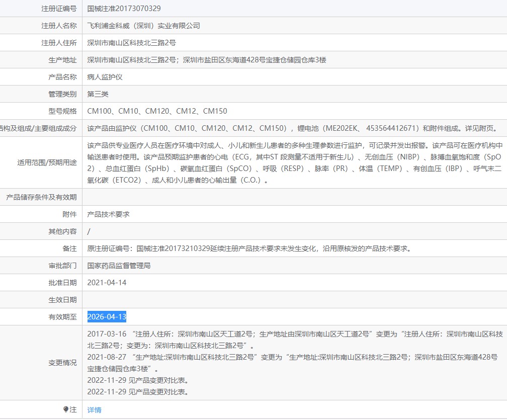The image size is (507, 420).
Task: Click the 生效日期 field label
Action: pyautogui.click(x=62, y=300)
